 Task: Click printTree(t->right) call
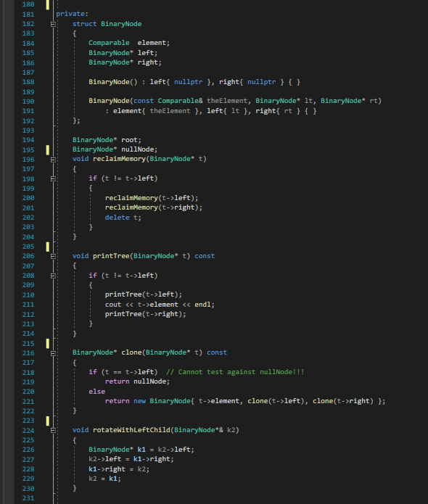145,314
